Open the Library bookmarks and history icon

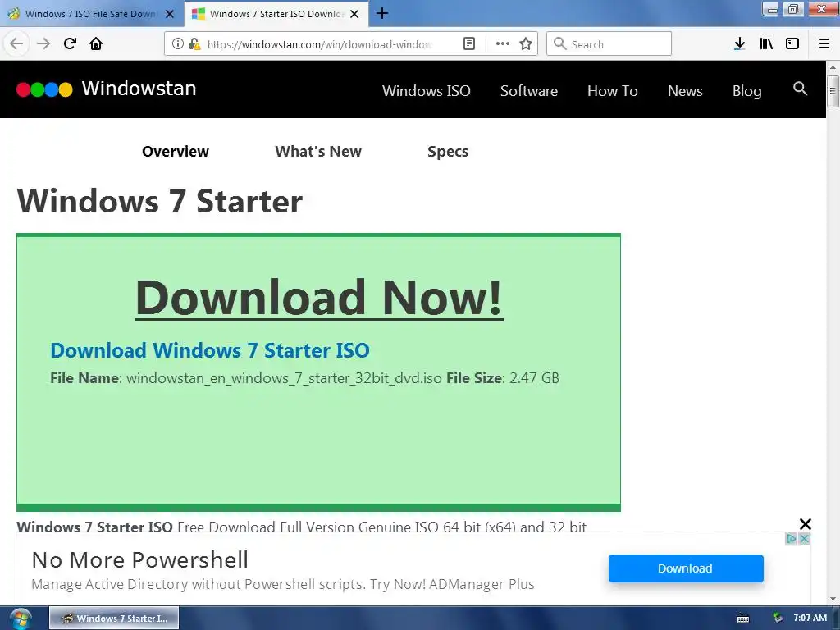coord(766,44)
